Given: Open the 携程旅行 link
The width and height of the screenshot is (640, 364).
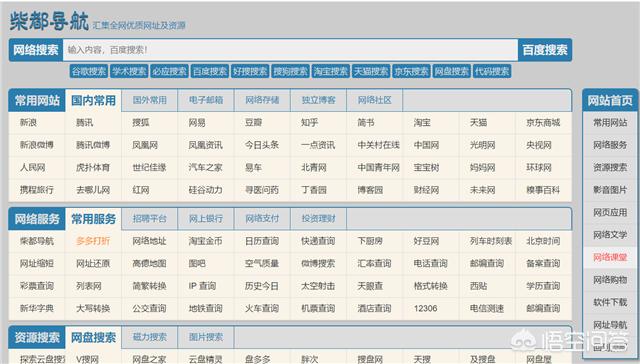Looking at the screenshot, I should pyautogui.click(x=36, y=190).
